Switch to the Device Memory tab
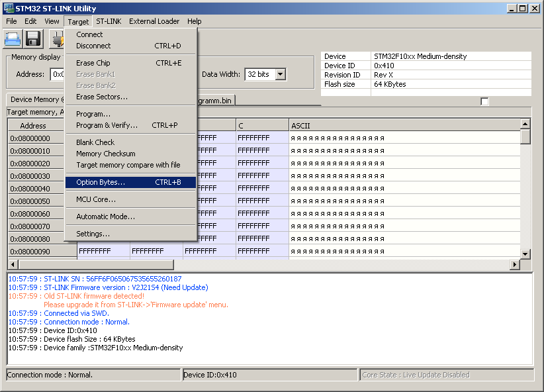This screenshot has height=392, width=544. (36, 99)
